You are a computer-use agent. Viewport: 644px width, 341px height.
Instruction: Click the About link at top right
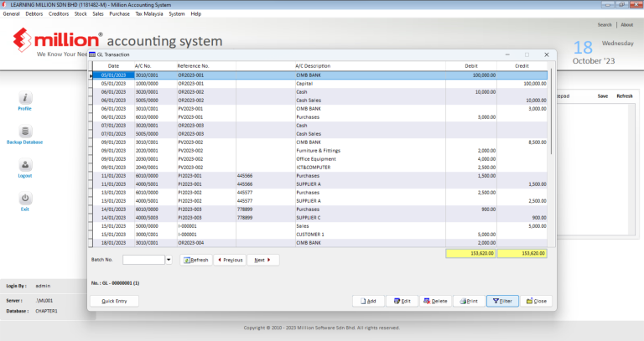pyautogui.click(x=626, y=25)
